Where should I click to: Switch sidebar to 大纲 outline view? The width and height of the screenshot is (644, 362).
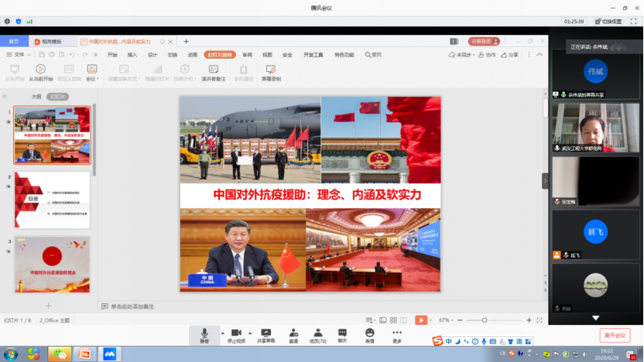coord(36,97)
